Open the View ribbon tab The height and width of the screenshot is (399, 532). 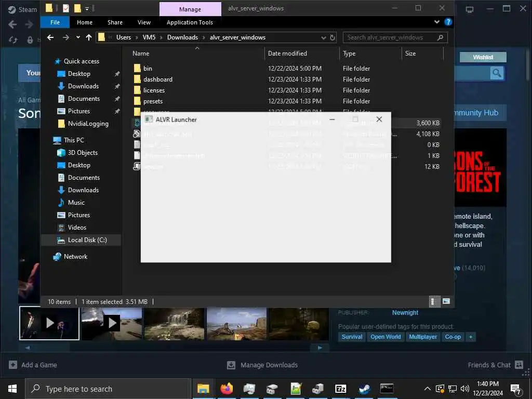(144, 22)
